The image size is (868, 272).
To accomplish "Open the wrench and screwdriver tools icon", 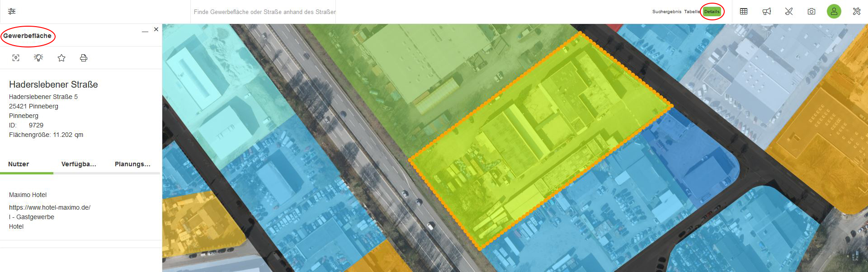I will click(857, 11).
